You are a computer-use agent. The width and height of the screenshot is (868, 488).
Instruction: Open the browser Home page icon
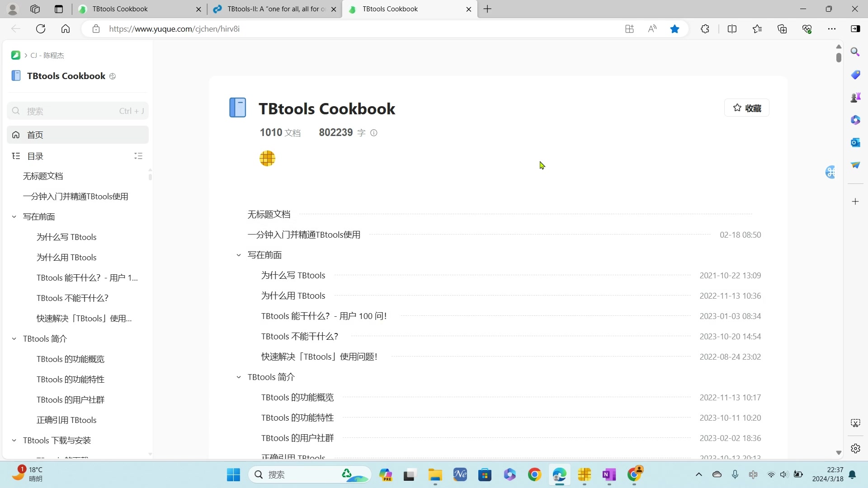click(x=66, y=29)
